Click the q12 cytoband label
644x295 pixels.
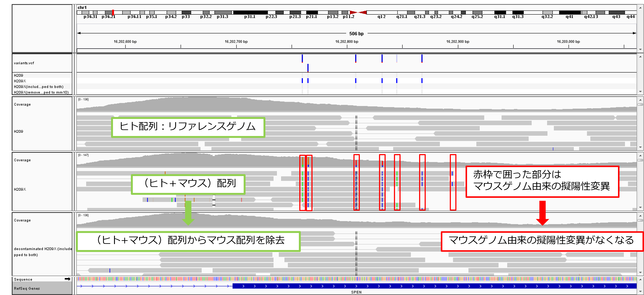pyautogui.click(x=381, y=17)
